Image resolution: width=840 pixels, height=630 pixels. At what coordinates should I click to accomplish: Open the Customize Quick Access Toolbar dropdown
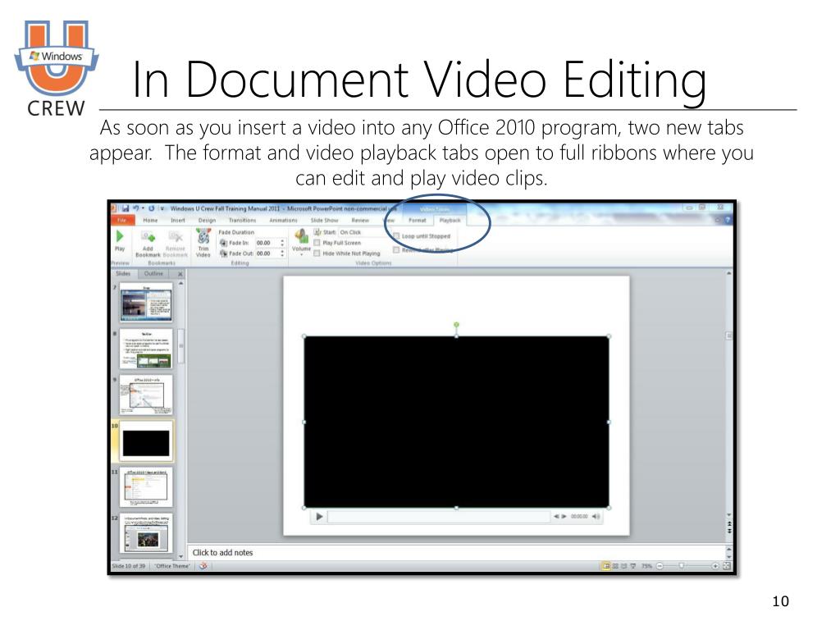coord(162,208)
